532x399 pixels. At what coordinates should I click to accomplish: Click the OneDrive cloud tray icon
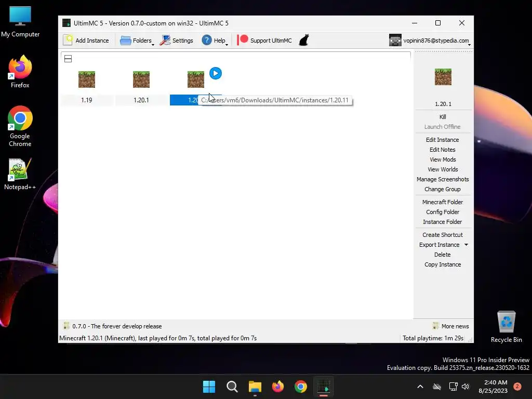pos(437,387)
